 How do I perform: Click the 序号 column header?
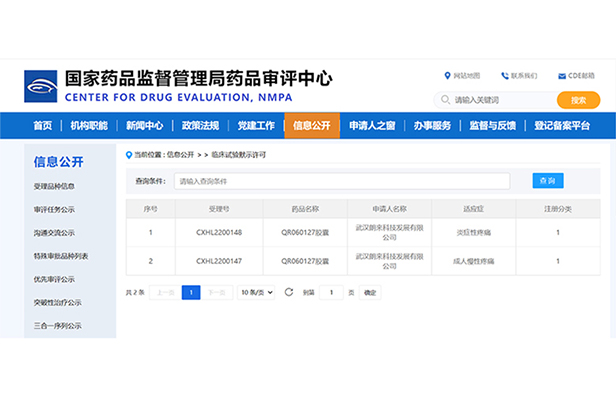150,209
